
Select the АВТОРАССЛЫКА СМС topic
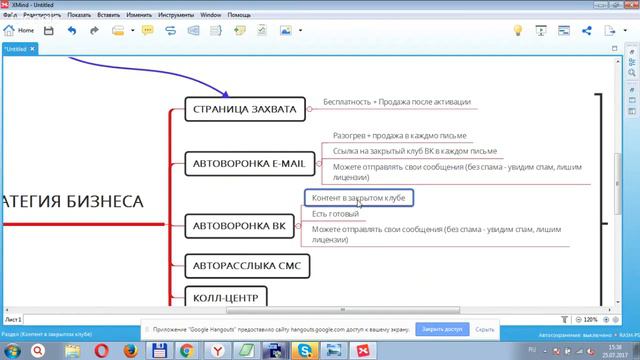[247, 266]
